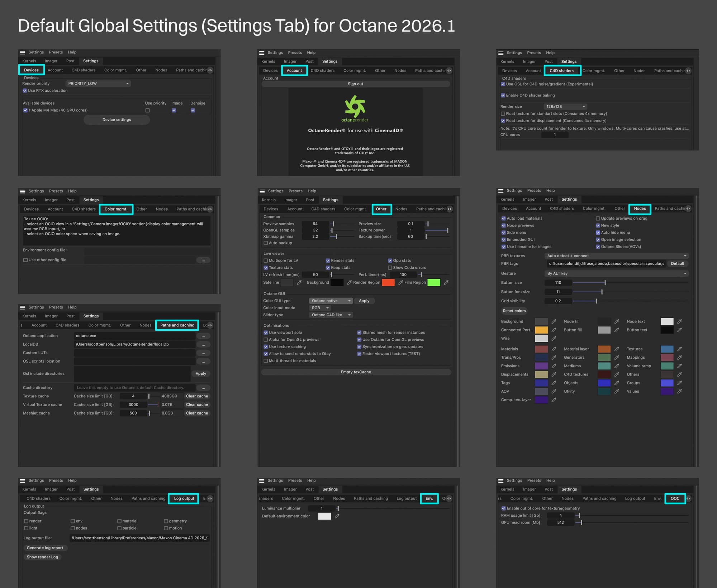Click the Wire color eyedropper
The image size is (717, 588).
554,339
